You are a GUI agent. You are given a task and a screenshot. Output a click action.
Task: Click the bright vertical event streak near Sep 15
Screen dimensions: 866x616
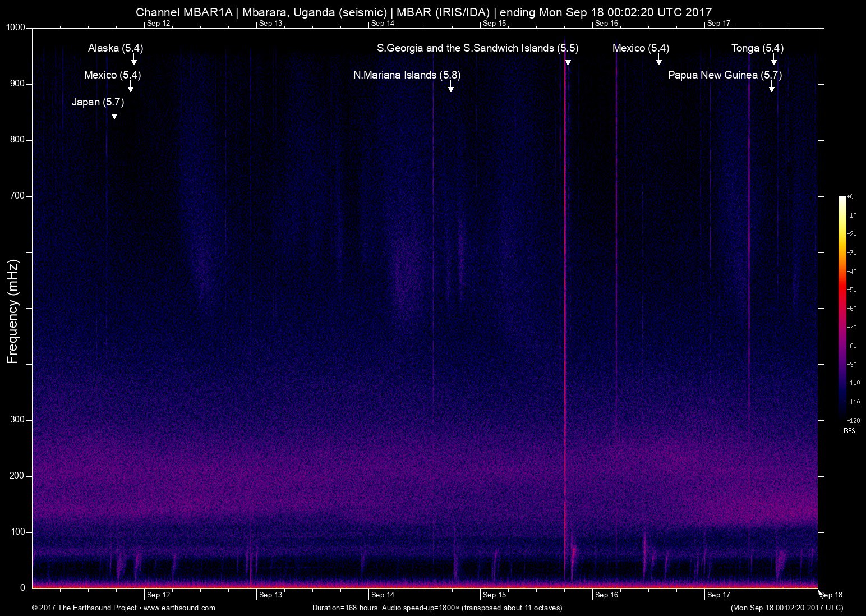pyautogui.click(x=565, y=309)
